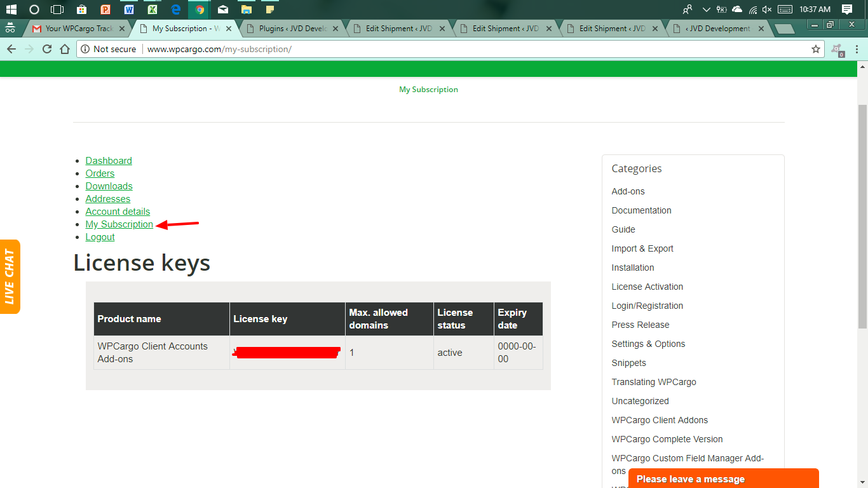The height and width of the screenshot is (488, 868).
Task: Open Wi-Fi network tray icon
Action: coord(752,10)
